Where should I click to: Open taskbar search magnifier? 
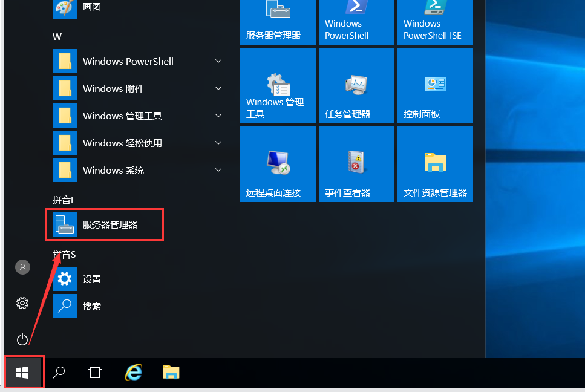coord(59,372)
